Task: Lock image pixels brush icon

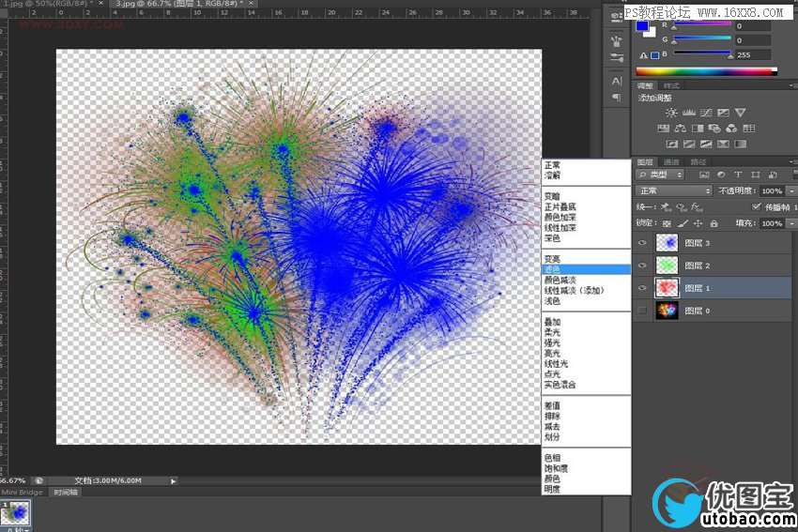Action: click(x=683, y=223)
